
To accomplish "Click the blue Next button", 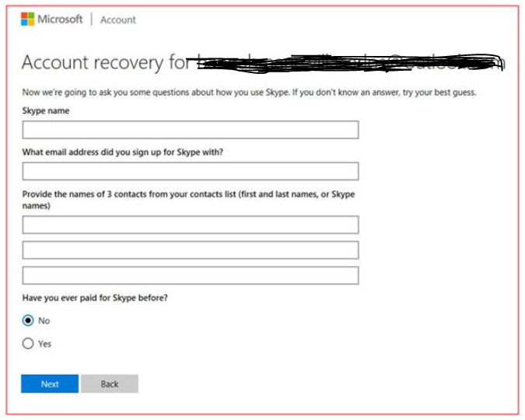I will tap(50, 383).
